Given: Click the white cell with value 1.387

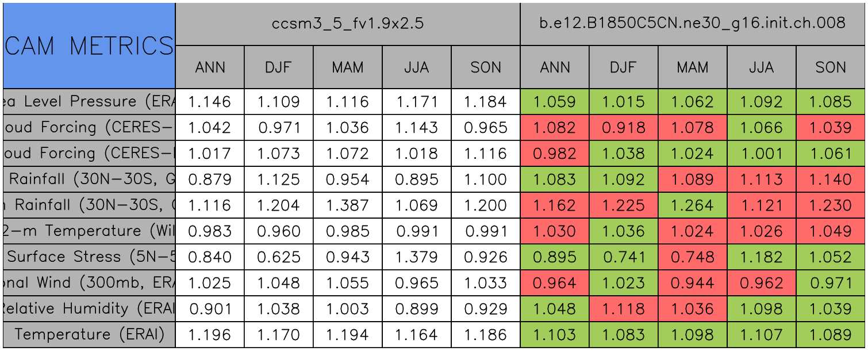Looking at the screenshot, I should (x=348, y=205).
